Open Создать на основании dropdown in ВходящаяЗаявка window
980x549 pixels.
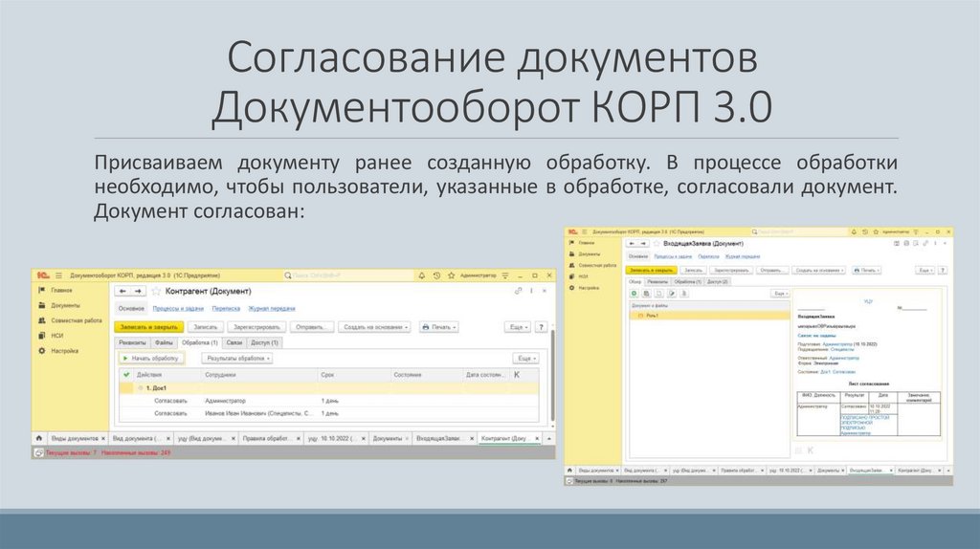[819, 271]
